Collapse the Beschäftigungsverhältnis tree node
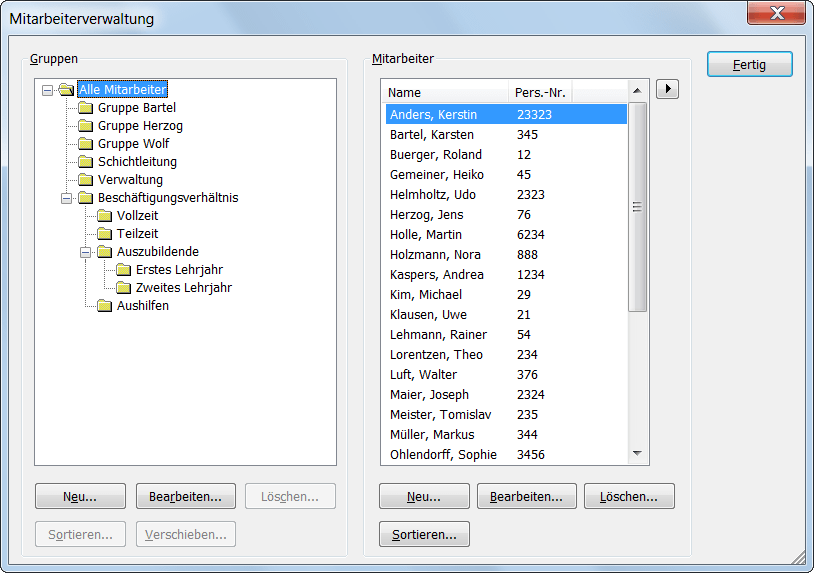This screenshot has width=814, height=573. (66, 198)
